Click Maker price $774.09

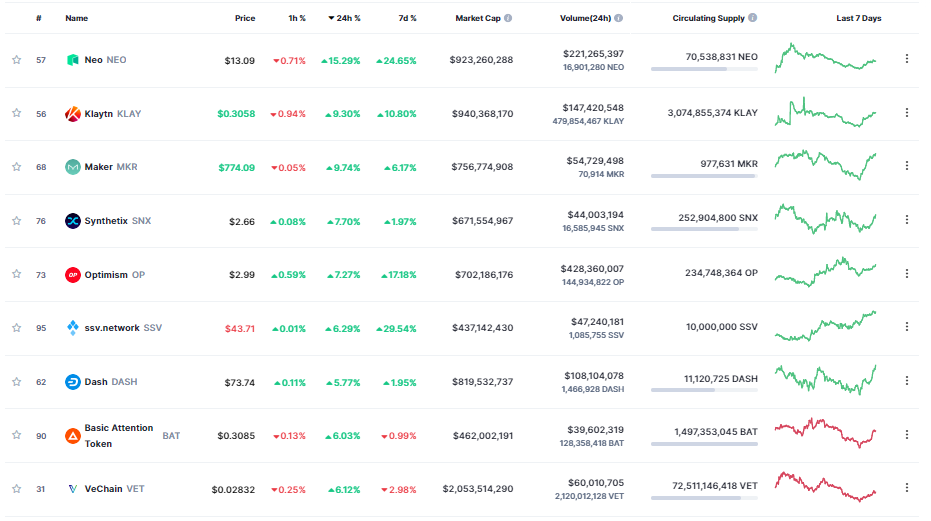coord(236,168)
